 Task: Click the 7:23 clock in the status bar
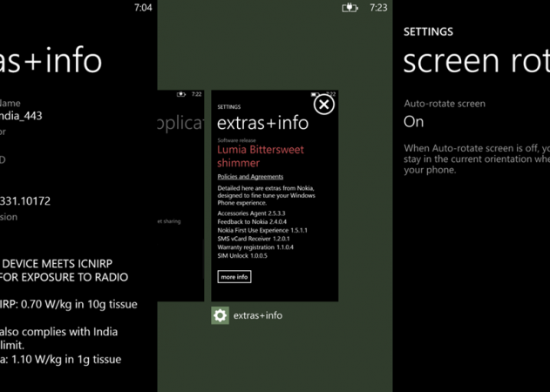pyautogui.click(x=378, y=8)
